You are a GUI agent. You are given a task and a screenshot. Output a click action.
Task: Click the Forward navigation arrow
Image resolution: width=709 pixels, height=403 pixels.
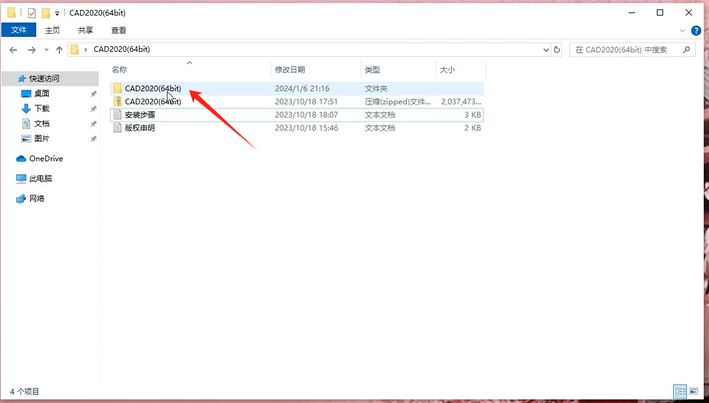[x=31, y=50]
